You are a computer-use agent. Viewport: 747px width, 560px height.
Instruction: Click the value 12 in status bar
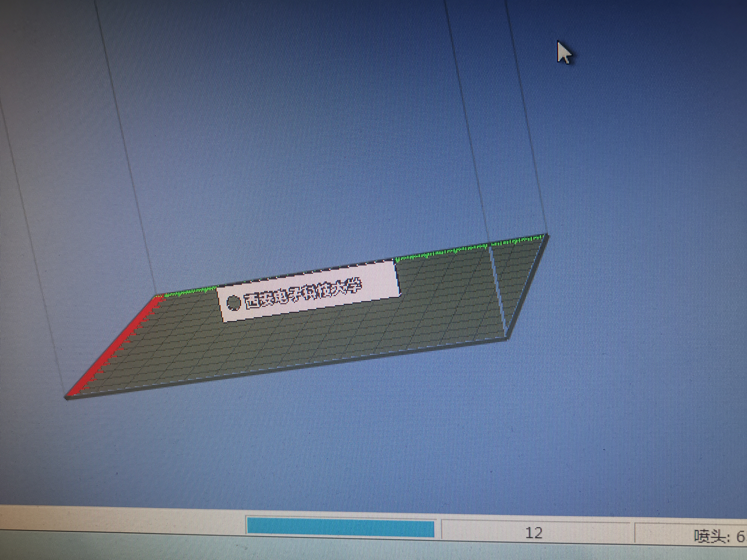(x=534, y=533)
